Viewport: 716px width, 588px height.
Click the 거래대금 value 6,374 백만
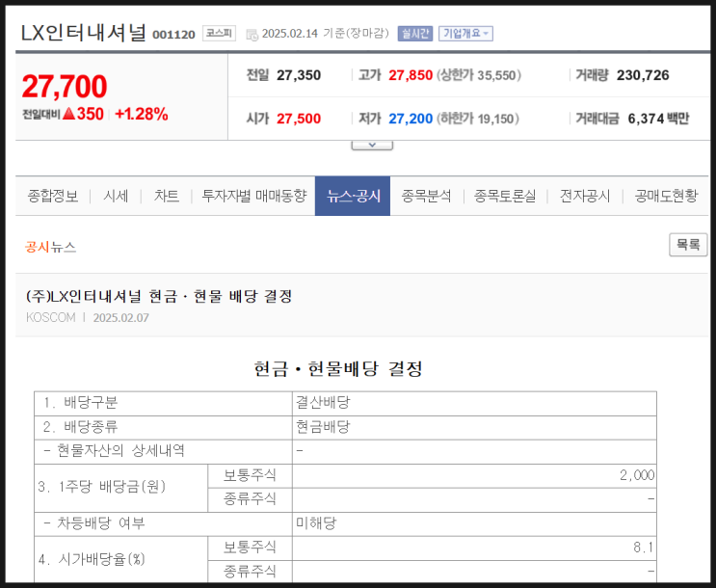point(658,119)
